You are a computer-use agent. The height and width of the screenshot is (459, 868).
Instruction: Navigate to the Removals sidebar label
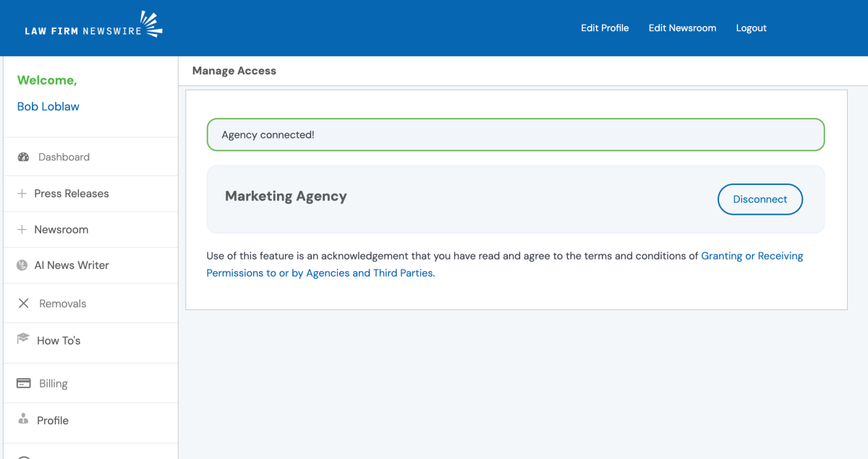(x=62, y=304)
